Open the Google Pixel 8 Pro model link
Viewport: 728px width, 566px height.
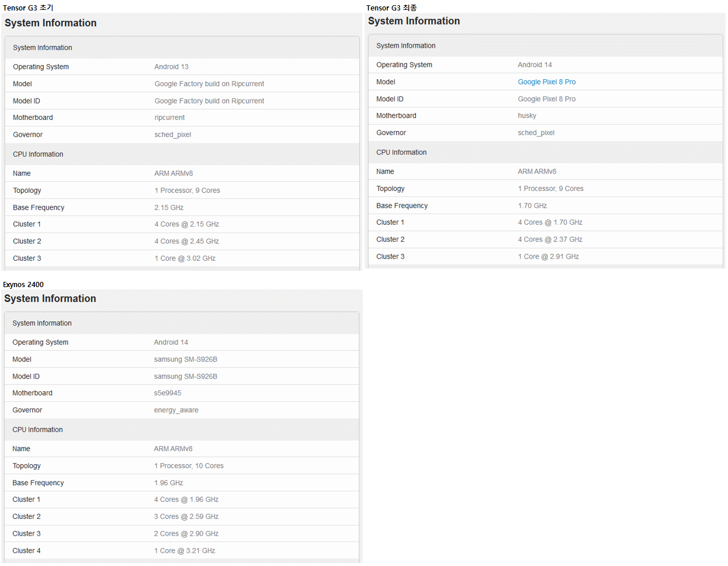[x=546, y=82]
